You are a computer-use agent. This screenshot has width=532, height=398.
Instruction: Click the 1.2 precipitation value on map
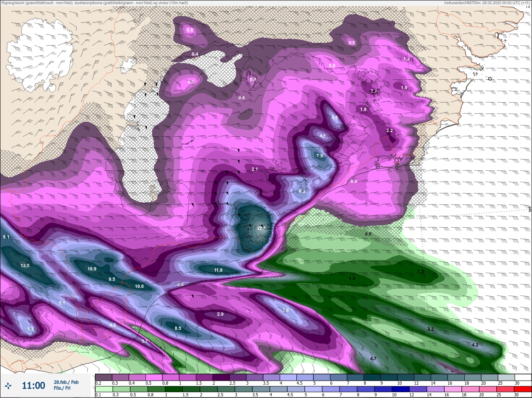click(x=406, y=59)
